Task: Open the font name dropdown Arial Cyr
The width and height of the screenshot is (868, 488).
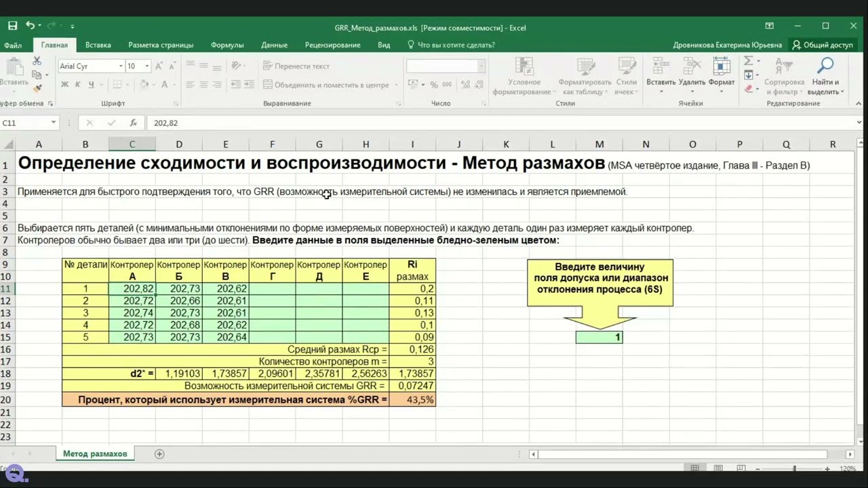Action: click(121, 66)
